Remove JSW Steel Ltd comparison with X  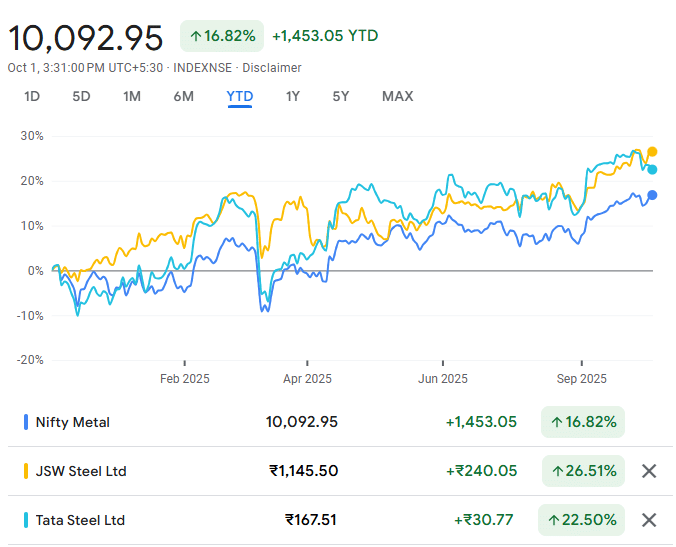click(649, 471)
